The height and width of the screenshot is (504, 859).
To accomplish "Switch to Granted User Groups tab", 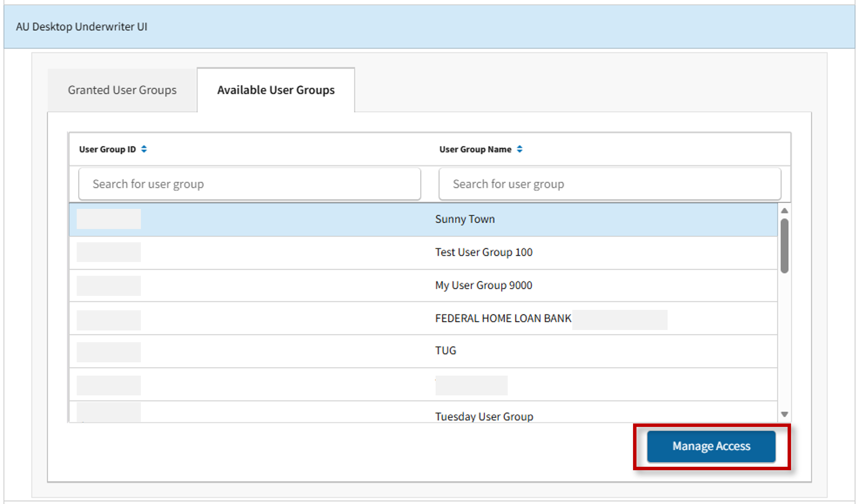I will click(x=122, y=90).
